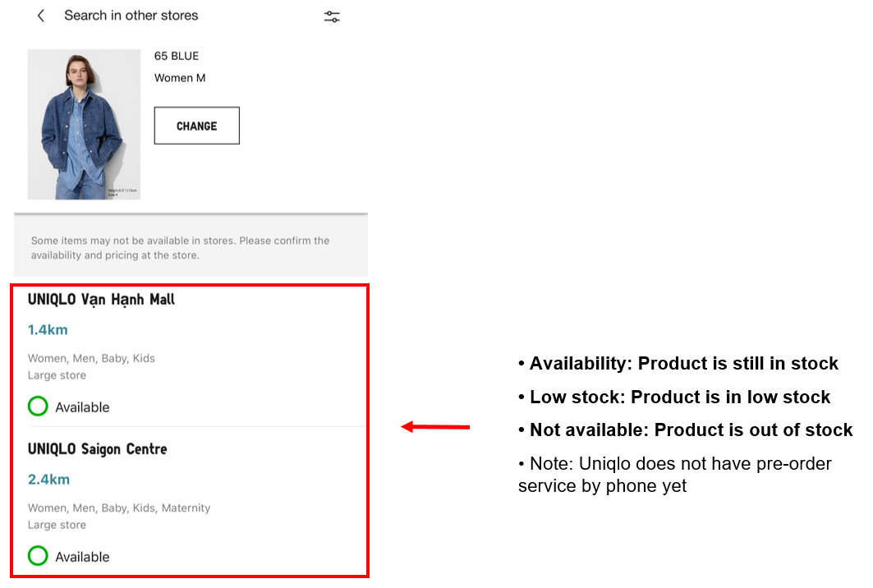Viewport: 873px width, 588px height.
Task: Click the red arrow pointing at store list
Action: 435,427
